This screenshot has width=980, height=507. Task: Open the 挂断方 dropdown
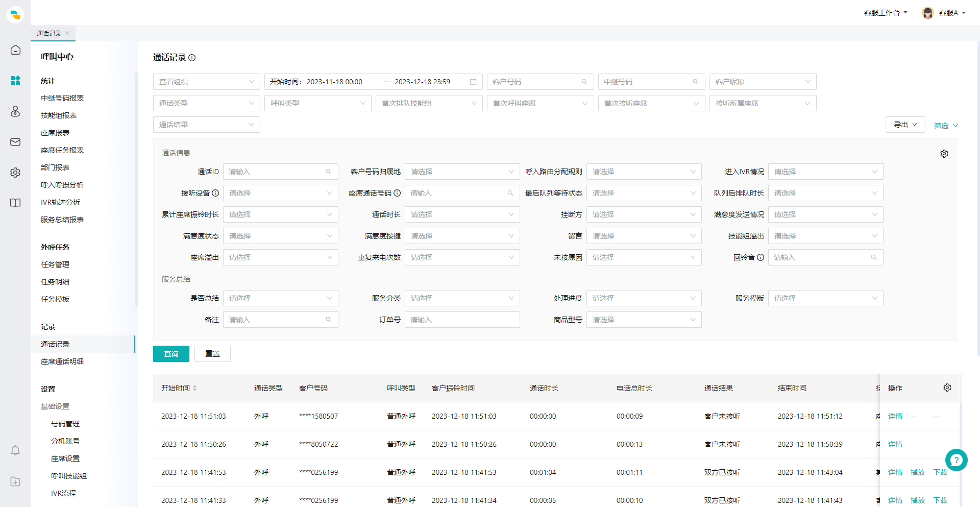click(x=644, y=214)
